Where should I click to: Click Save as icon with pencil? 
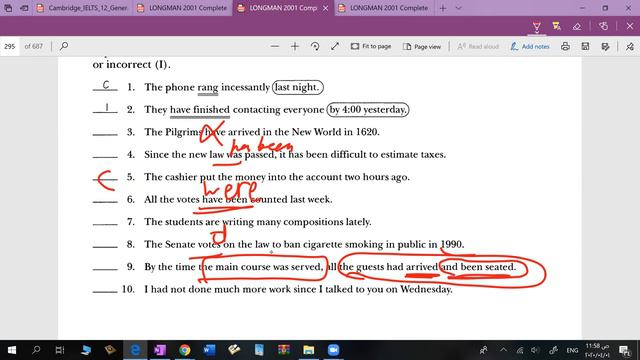(x=605, y=47)
